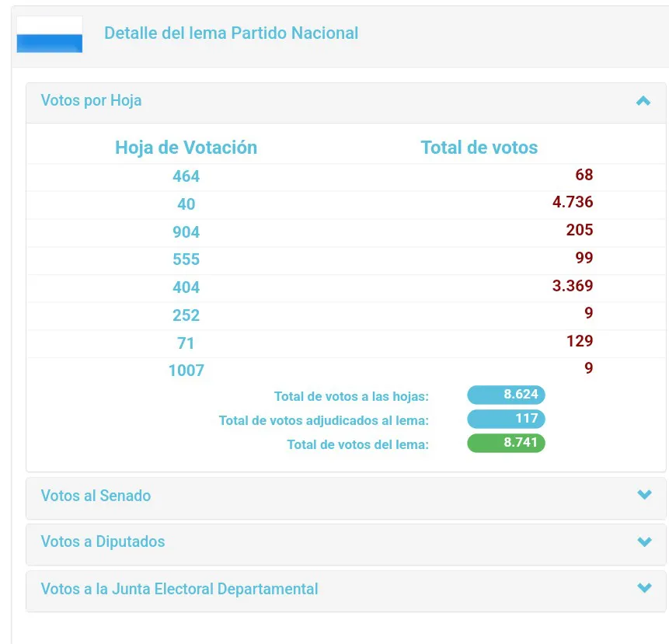
Task: Open the Votos a Diputados section
Action: [x=103, y=542]
